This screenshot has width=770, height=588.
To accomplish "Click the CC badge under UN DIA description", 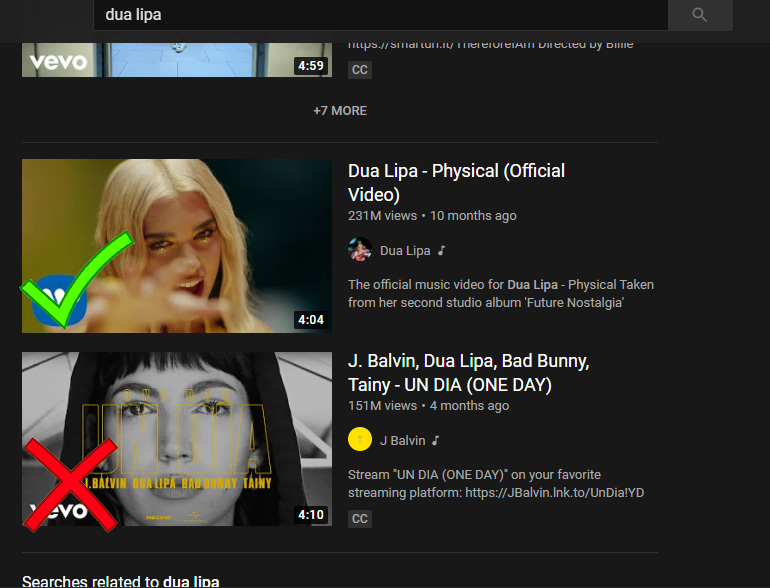I will [x=360, y=519].
